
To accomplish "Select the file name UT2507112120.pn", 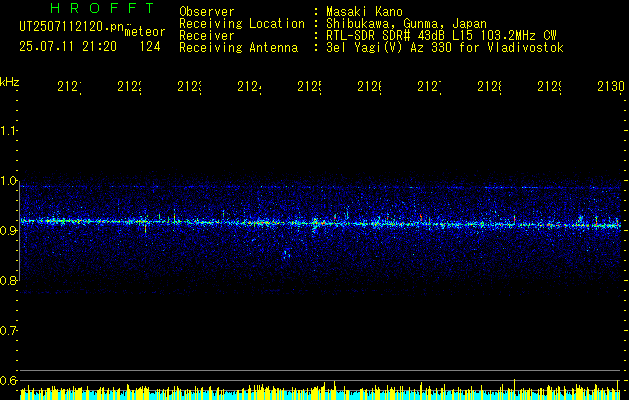I will pos(72,26).
